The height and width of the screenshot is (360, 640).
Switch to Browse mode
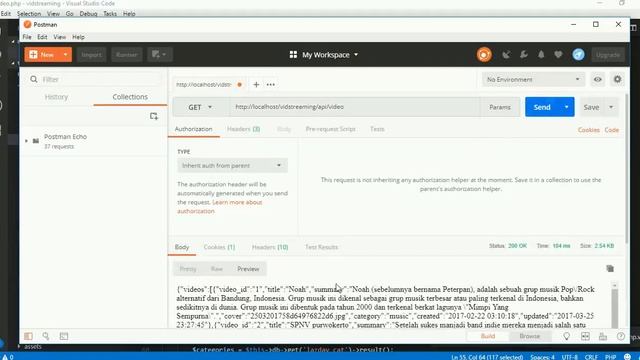click(x=529, y=336)
